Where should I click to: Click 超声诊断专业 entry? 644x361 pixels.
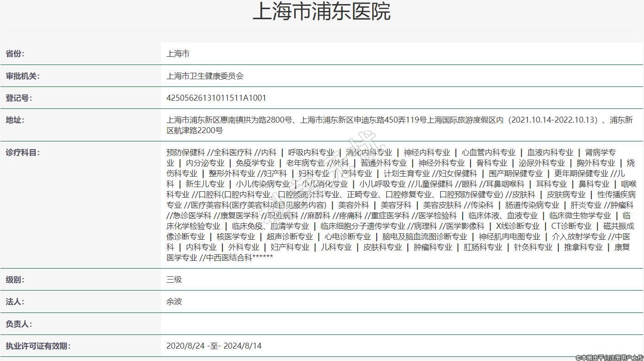coord(290,237)
